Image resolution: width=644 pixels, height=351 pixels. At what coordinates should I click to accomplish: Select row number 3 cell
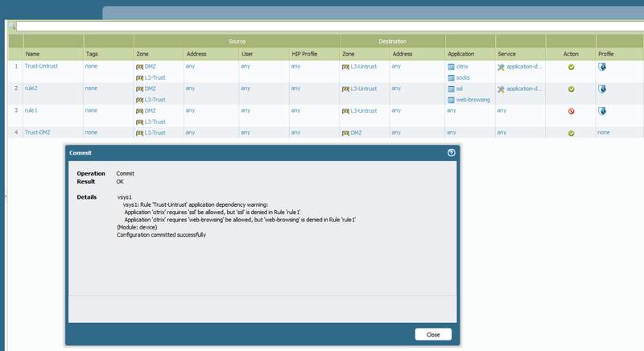coord(16,110)
